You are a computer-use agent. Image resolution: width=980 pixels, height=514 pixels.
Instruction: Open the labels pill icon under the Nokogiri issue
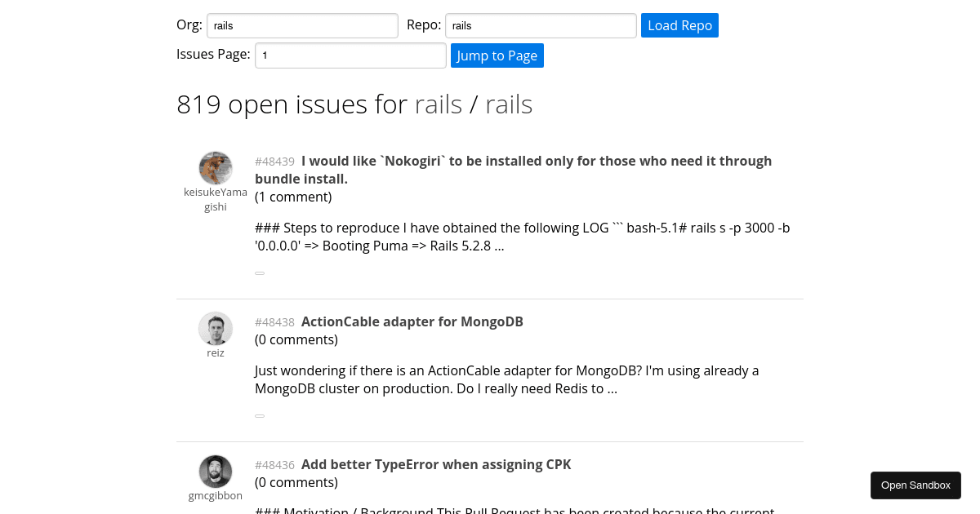click(260, 273)
